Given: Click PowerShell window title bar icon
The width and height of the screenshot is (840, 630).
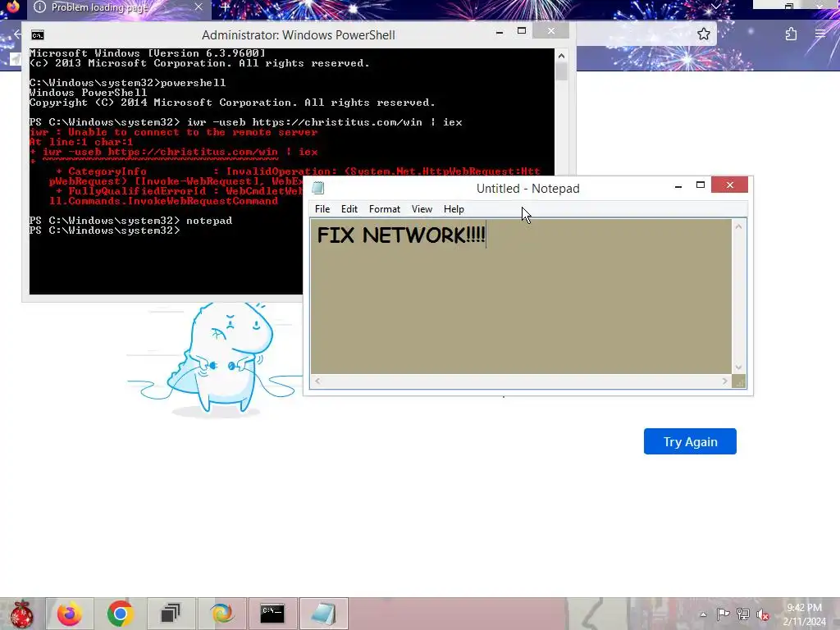Looking at the screenshot, I should click(x=38, y=35).
